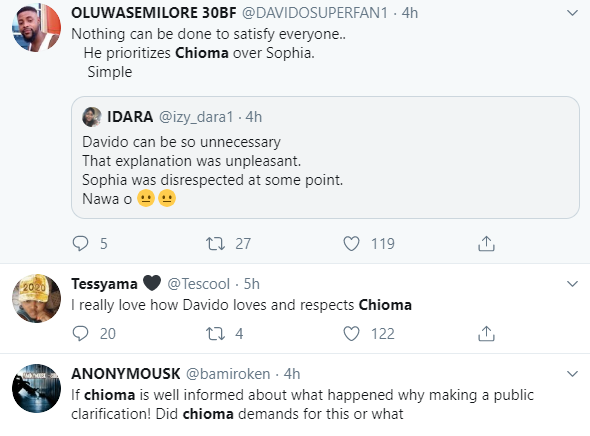
Task: Share the OLUWASEMILORE 30BF tweet
Action: pos(486,243)
